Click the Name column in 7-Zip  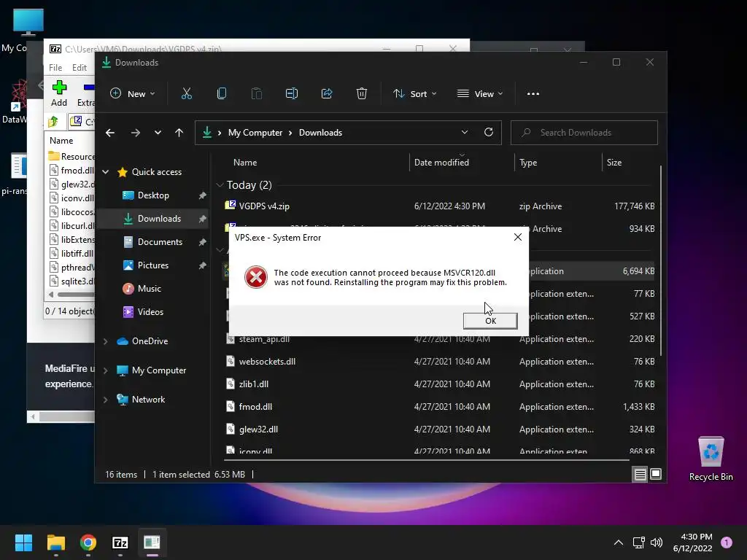click(x=61, y=141)
